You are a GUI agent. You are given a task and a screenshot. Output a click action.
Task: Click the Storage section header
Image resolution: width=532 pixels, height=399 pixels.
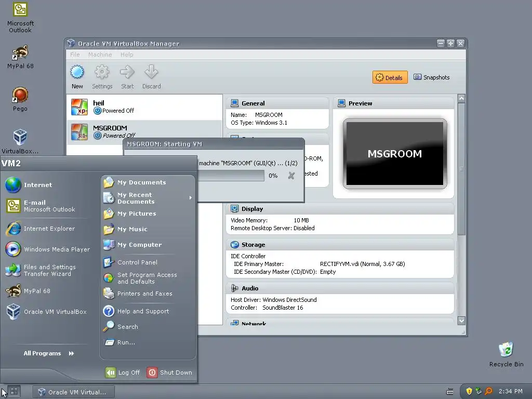point(340,245)
